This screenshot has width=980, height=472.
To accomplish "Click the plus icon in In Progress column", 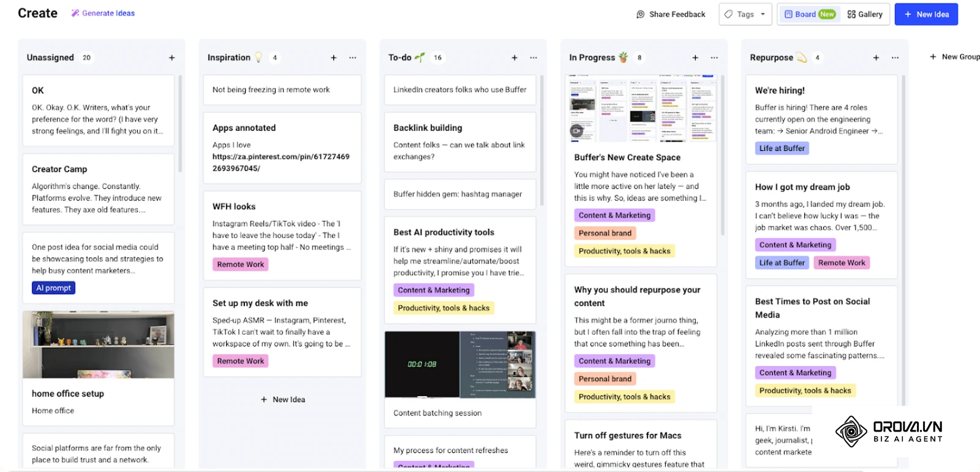I will 695,58.
